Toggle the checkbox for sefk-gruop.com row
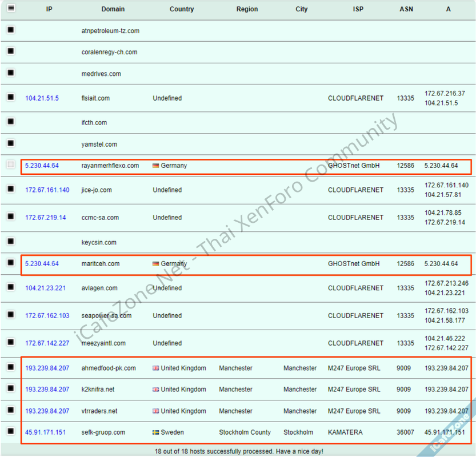Viewport: 476px width, 457px height. coord(11,432)
